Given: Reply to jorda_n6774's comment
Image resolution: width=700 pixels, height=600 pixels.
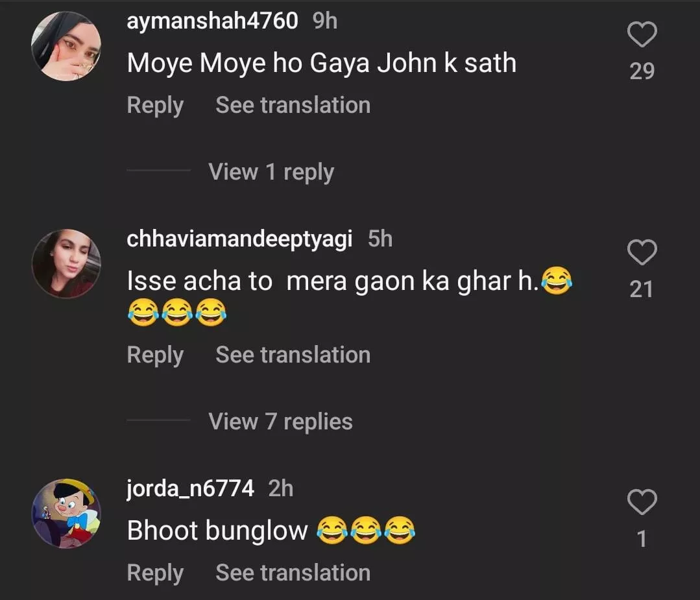Looking at the screenshot, I should tap(155, 573).
